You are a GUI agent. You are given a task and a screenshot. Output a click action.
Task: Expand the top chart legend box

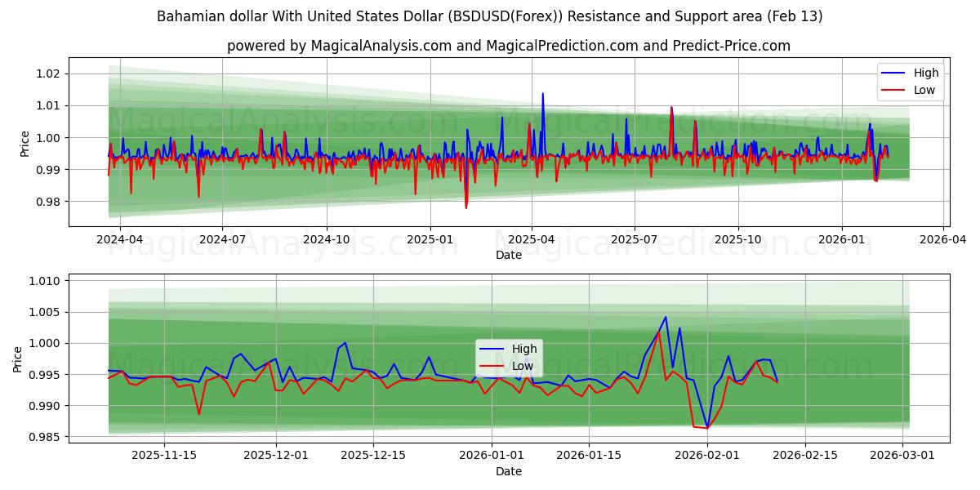(909, 80)
